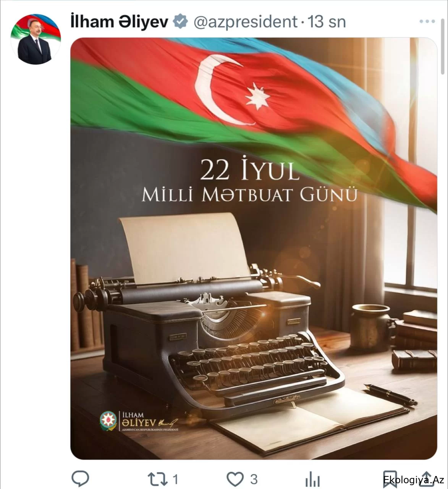Open the three-dot more options menu

tap(427, 21)
